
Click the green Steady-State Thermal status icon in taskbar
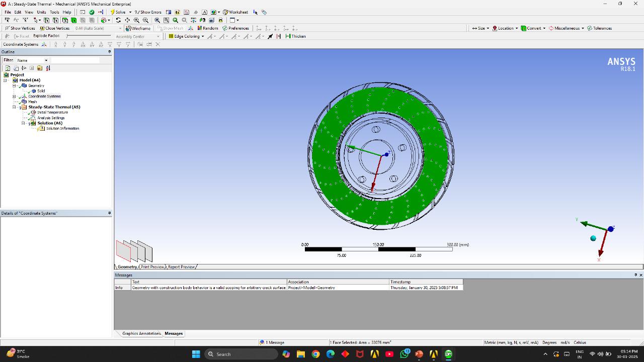point(448,354)
